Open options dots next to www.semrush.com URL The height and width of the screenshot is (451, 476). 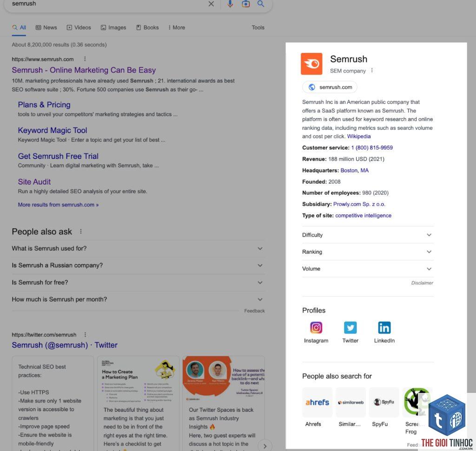85,59
